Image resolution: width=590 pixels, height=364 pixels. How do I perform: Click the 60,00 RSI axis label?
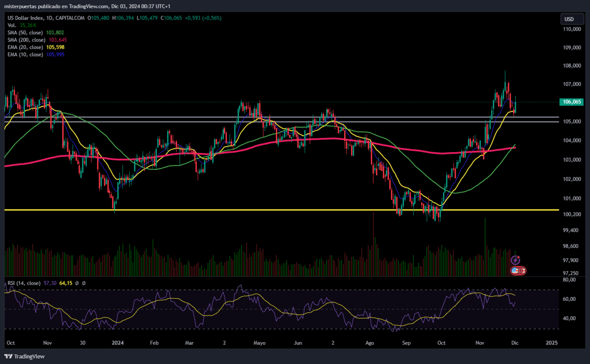pyautogui.click(x=569, y=299)
